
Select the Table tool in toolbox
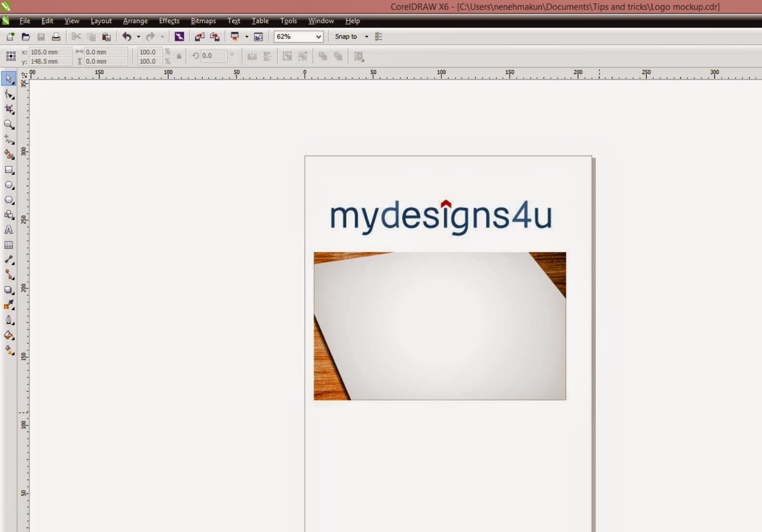[9, 245]
